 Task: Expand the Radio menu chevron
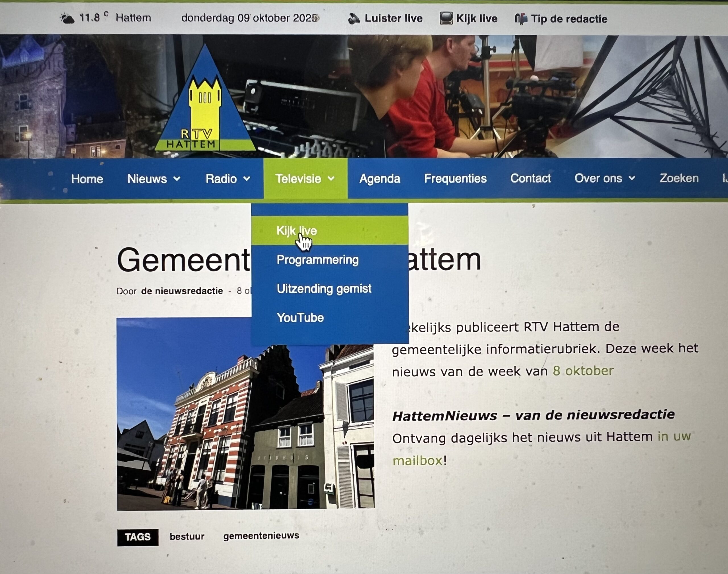tap(247, 179)
